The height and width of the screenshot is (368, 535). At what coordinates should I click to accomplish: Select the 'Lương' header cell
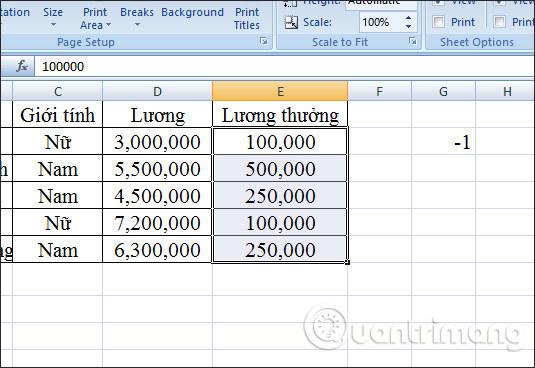(157, 115)
